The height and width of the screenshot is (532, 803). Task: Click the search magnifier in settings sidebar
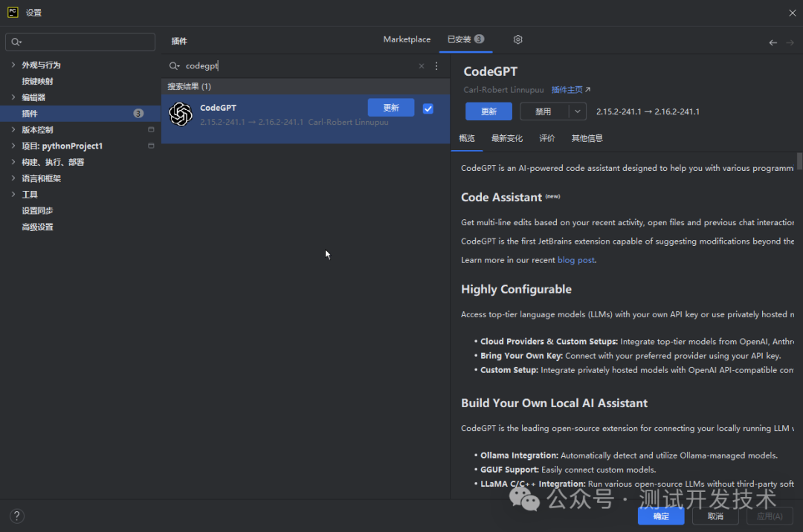(16, 42)
